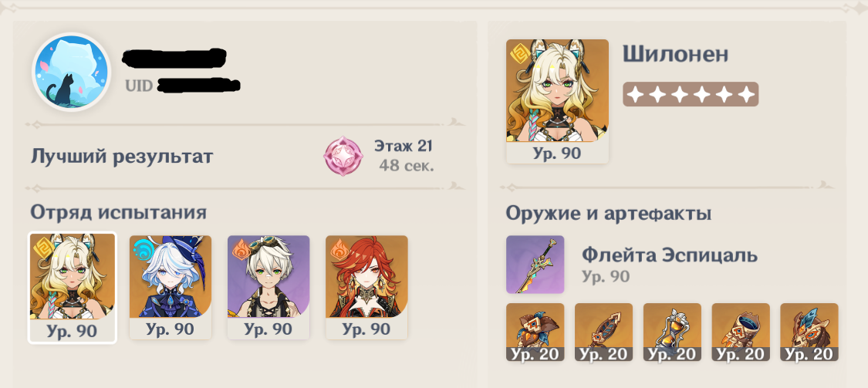Pick the red-haired Pyro character card

366,287
